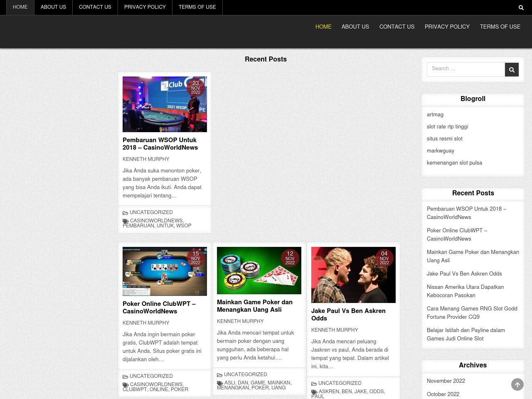
Task: Open the November 2022 archive
Action: click(x=446, y=381)
